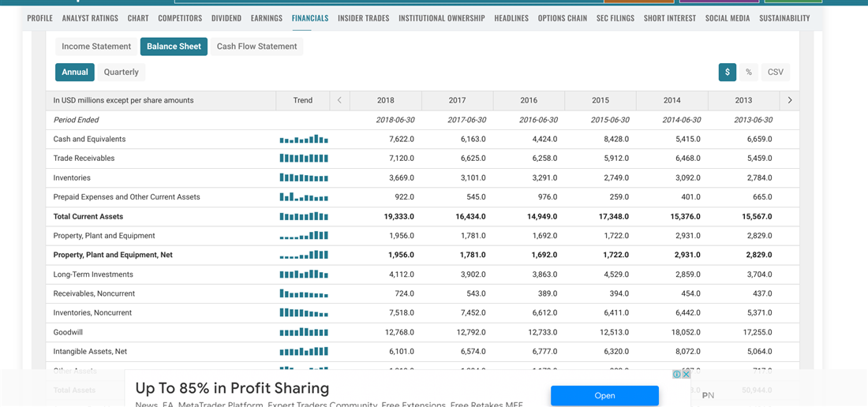
Task: Click the Inventories trend sparkline
Action: coord(304,178)
